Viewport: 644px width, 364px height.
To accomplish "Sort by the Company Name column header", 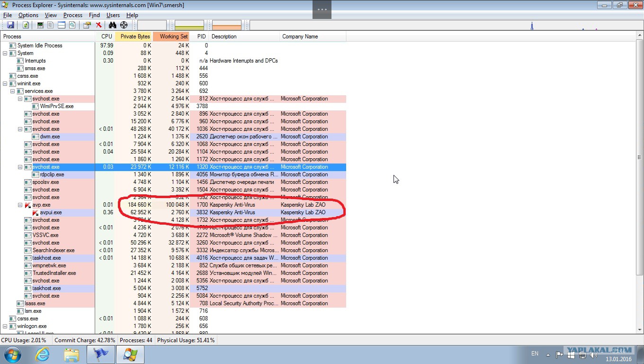I will pos(313,36).
